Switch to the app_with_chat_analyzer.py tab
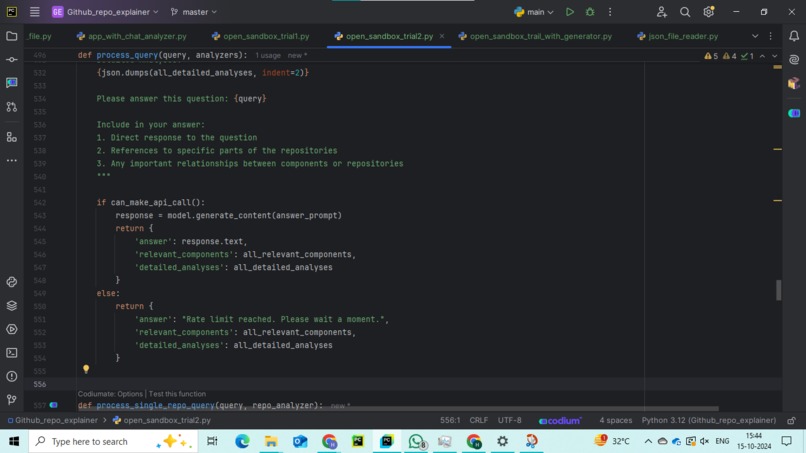This screenshot has height=453, width=806. point(132,37)
